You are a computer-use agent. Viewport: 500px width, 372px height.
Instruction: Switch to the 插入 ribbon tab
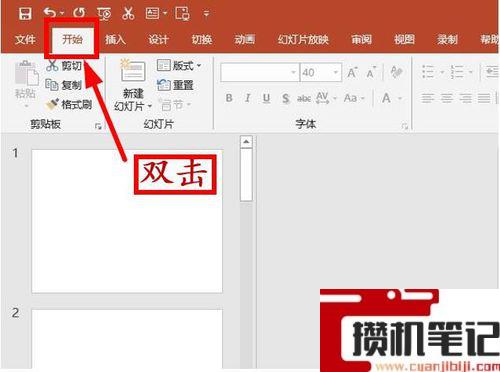point(115,40)
